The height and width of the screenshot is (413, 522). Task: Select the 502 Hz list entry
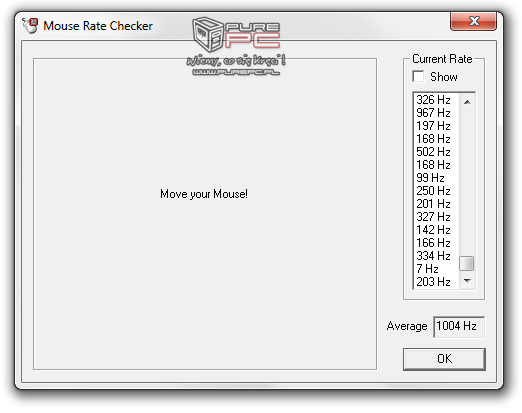tap(436, 152)
